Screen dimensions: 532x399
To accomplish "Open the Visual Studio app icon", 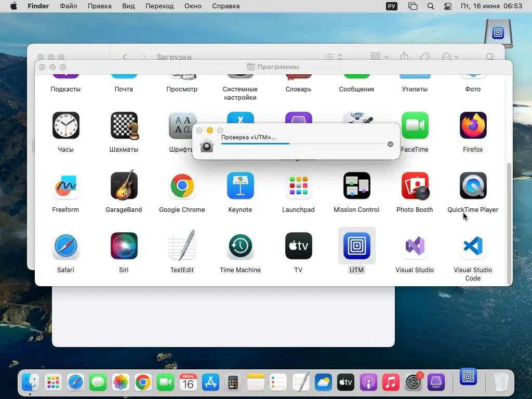I will [x=415, y=246].
